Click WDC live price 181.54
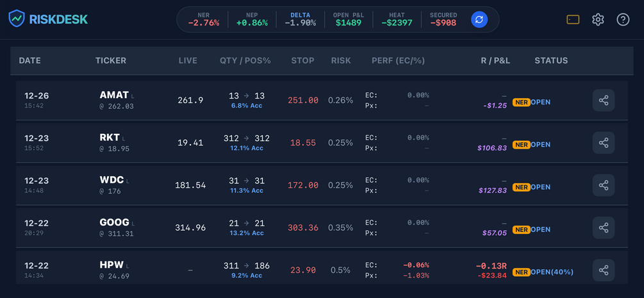The image size is (644, 298). click(x=190, y=185)
